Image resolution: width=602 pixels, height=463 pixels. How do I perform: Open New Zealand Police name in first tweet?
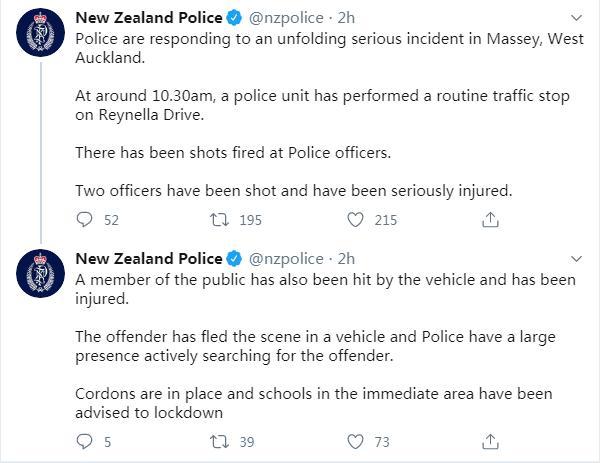[149, 18]
